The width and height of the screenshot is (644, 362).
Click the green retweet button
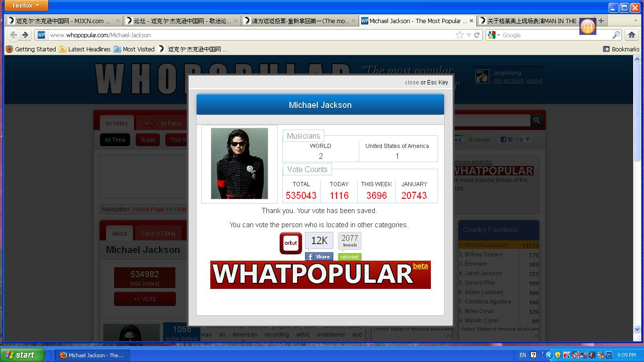pos(349,257)
